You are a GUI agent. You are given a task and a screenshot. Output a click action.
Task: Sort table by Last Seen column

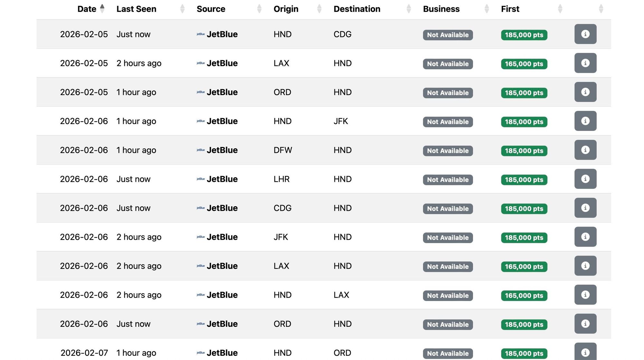(x=136, y=9)
